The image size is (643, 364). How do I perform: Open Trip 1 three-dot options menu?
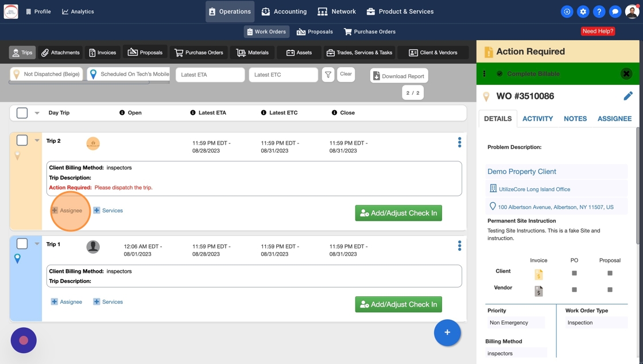(x=459, y=246)
